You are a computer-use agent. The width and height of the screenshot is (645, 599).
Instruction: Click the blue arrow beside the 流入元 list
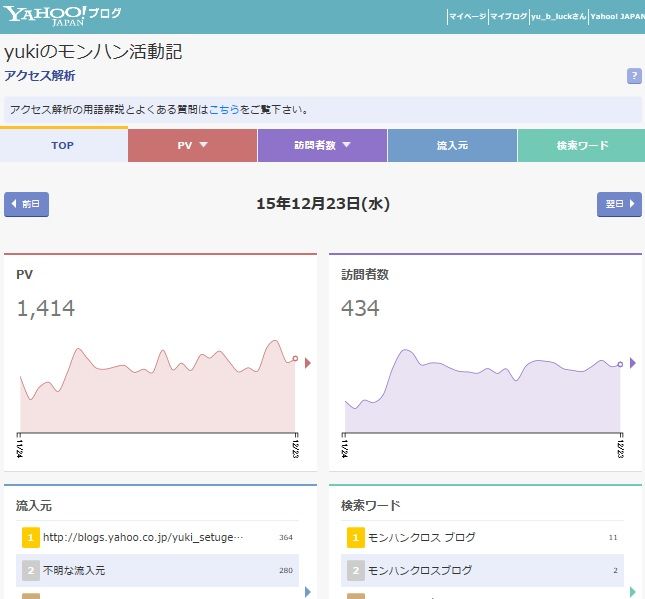pos(308,592)
